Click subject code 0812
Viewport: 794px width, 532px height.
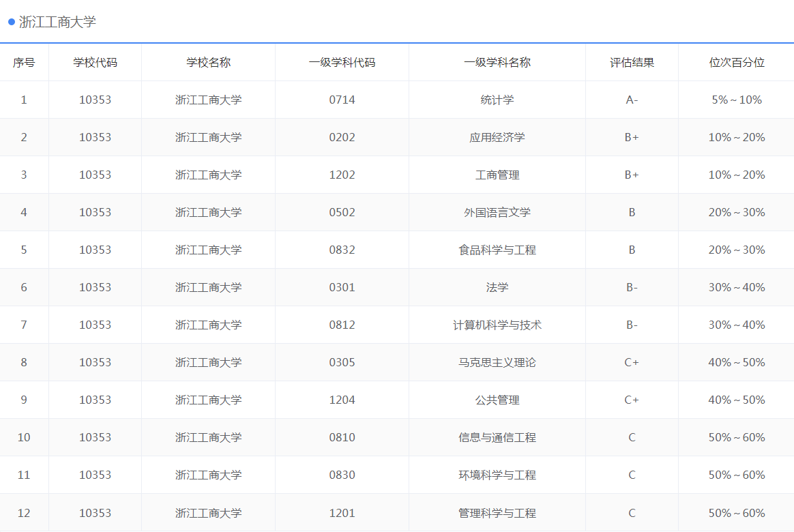tap(342, 325)
